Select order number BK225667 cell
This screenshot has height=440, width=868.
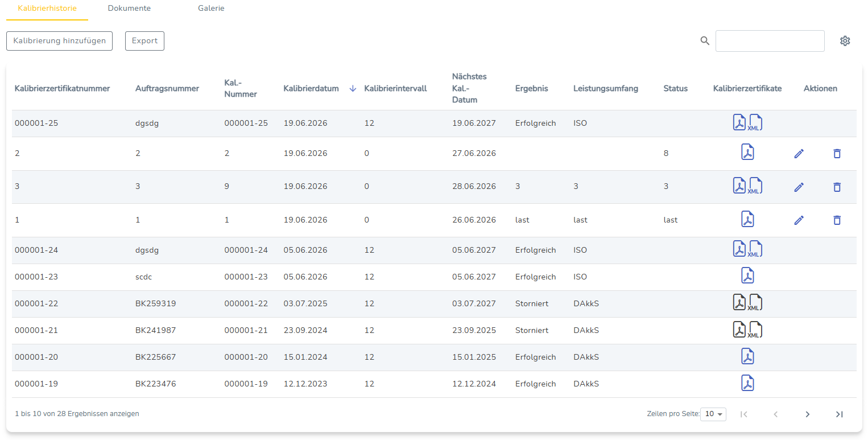point(155,357)
